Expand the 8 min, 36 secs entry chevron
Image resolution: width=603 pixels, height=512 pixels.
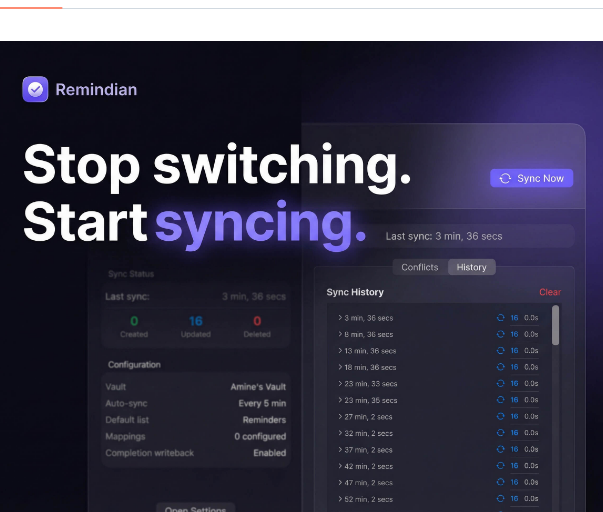[x=340, y=334]
